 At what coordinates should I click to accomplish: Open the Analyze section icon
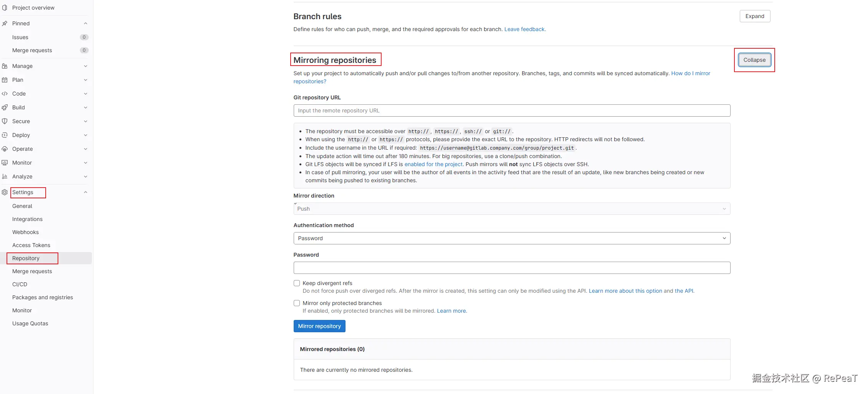pyautogui.click(x=4, y=176)
